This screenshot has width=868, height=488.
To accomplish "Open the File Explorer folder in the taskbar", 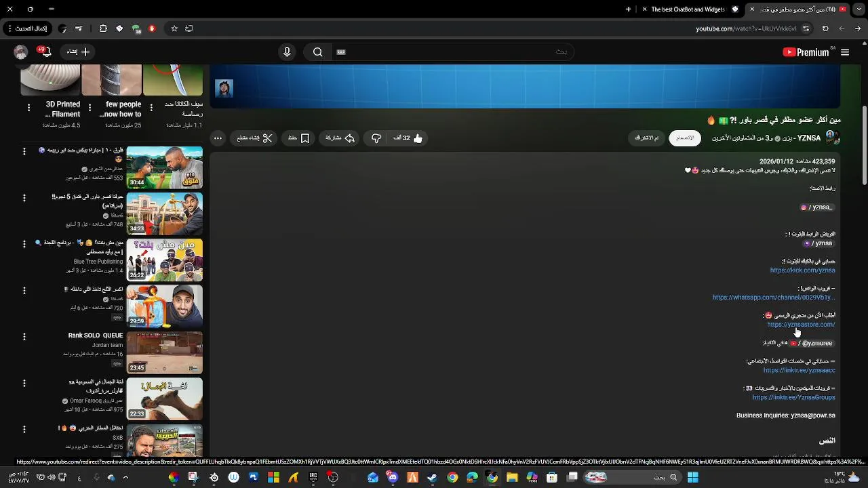I will coord(512,477).
